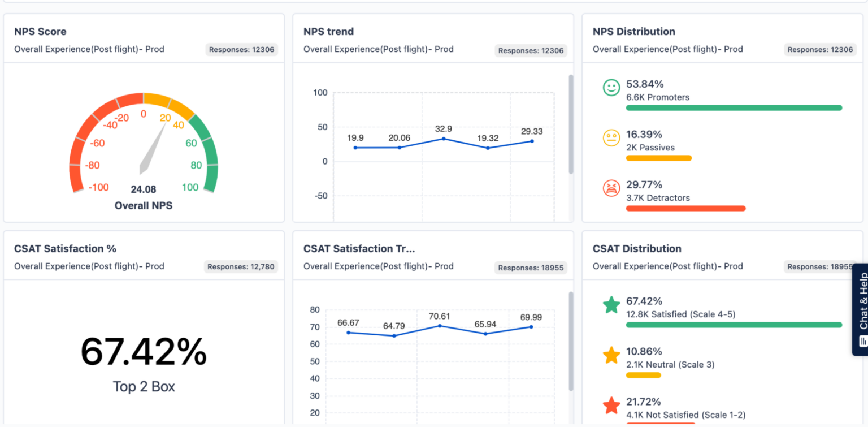Click the red angry Detractors face icon
The width and height of the screenshot is (868, 427).
tap(611, 188)
